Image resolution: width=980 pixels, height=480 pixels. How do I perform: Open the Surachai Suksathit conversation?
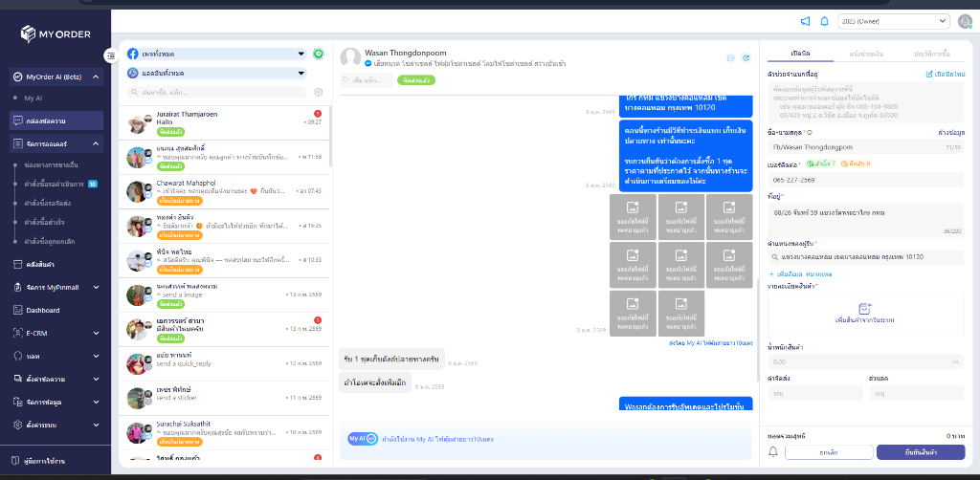224,433
